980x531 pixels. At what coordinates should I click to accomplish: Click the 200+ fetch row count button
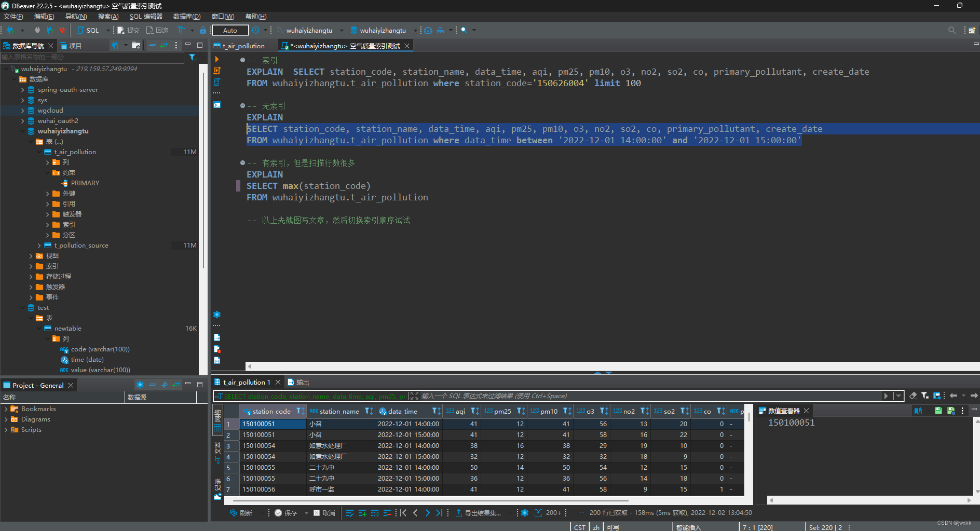pos(548,513)
